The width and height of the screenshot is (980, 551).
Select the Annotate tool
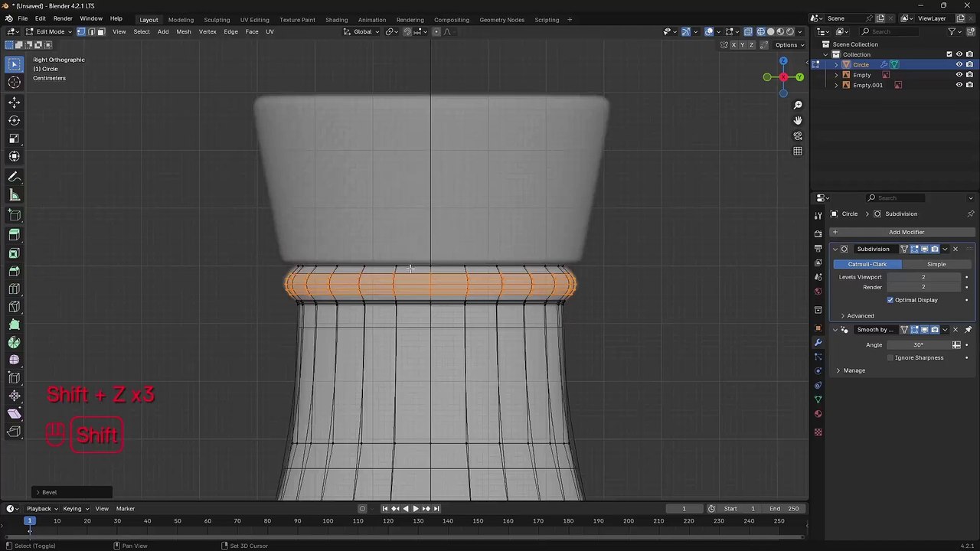pos(14,176)
